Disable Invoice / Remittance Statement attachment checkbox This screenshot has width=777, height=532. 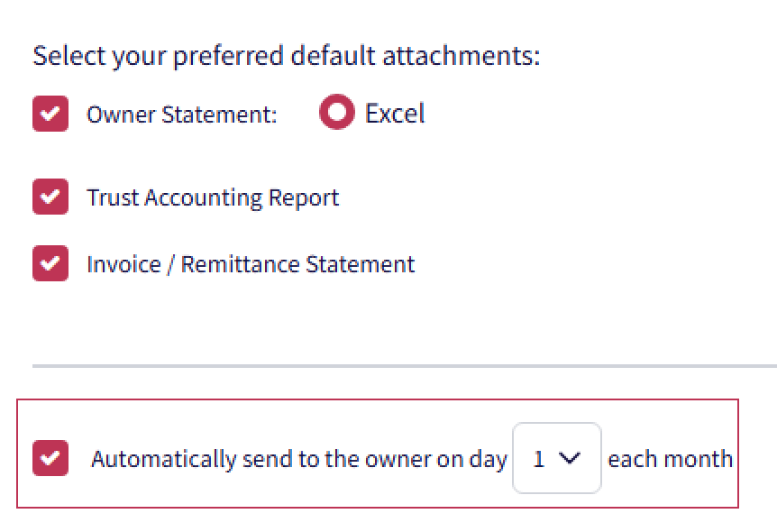click(50, 264)
